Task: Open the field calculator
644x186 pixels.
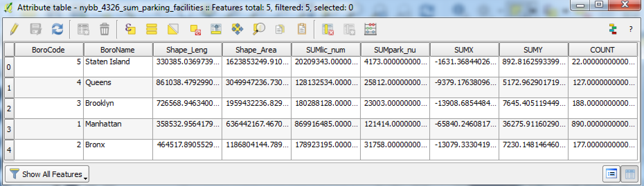Action: click(370, 29)
